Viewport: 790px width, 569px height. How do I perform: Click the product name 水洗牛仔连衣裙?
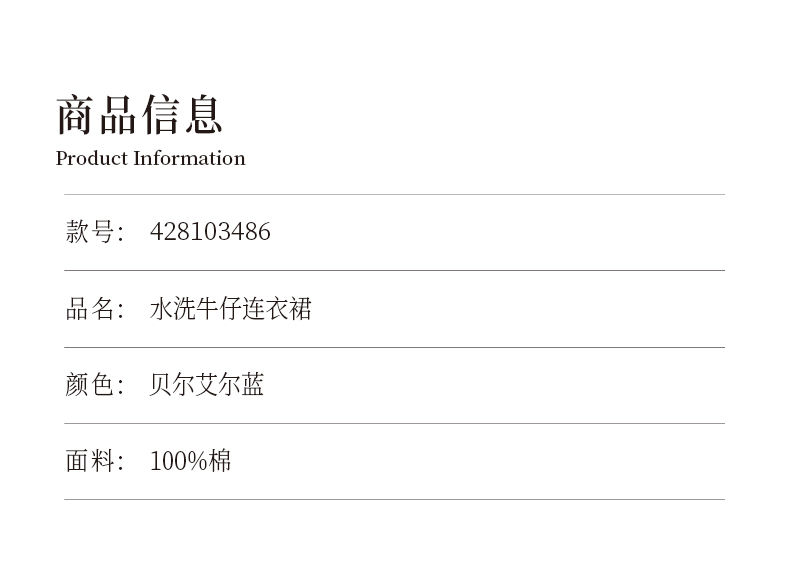click(231, 308)
